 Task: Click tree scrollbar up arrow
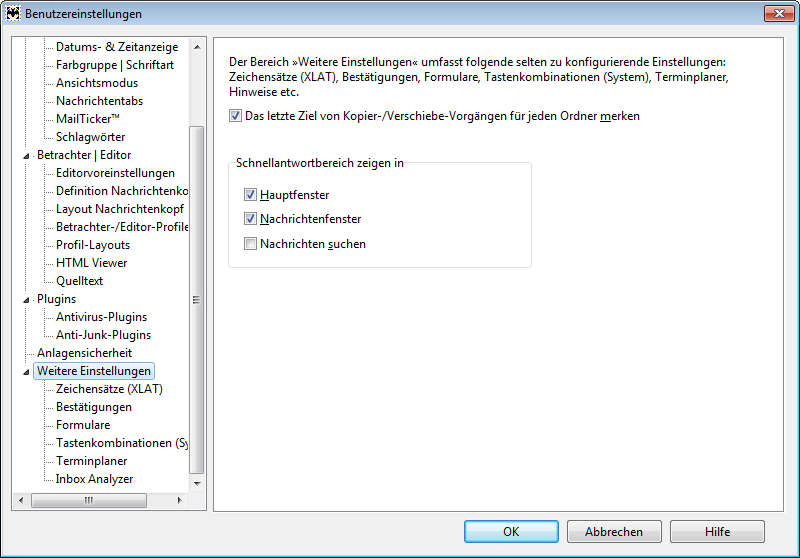click(x=197, y=47)
